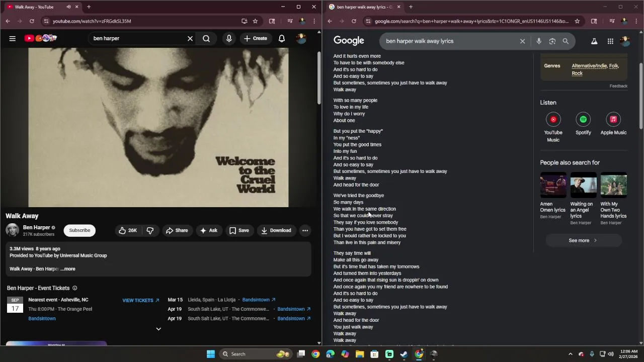Ask about this video
Screen dimensions: 644x362
(x=208, y=230)
